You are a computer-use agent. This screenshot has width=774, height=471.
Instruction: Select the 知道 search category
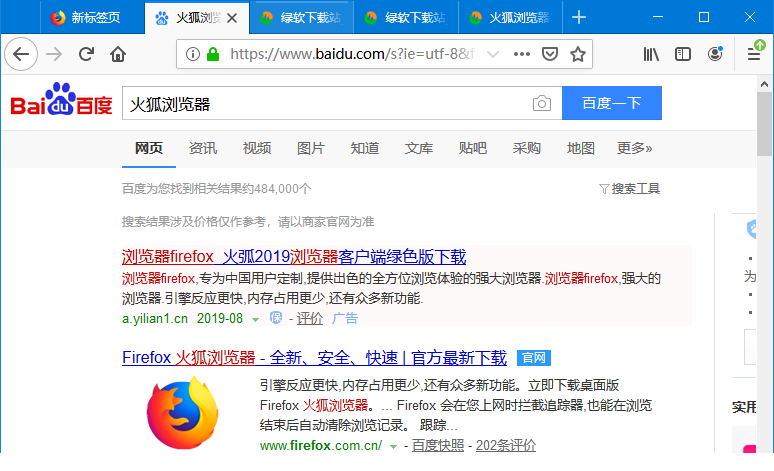click(x=365, y=148)
